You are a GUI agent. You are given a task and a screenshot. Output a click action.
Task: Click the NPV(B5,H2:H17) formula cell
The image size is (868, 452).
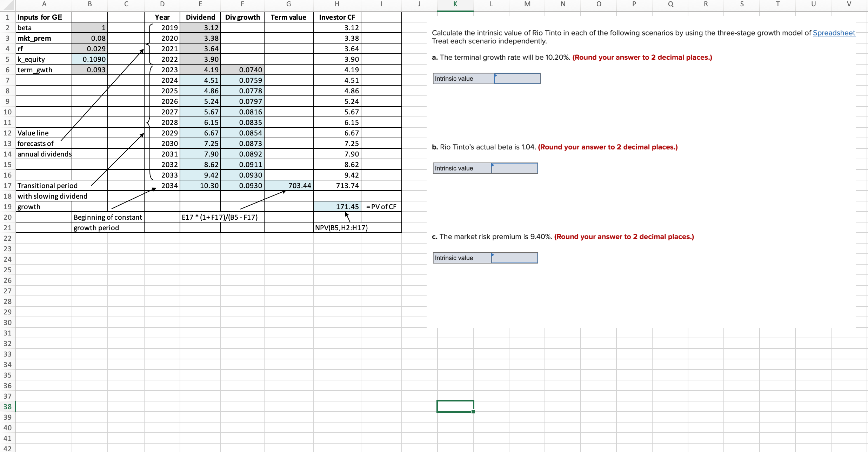pos(341,227)
